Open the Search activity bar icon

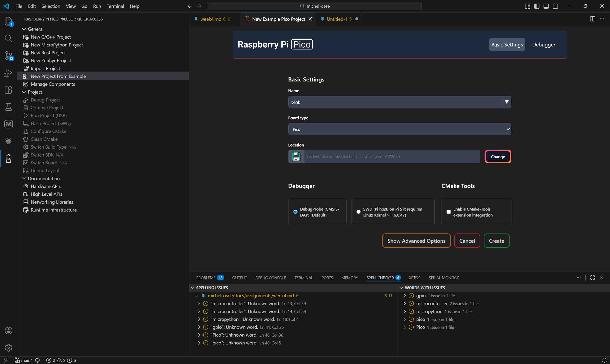click(9, 39)
